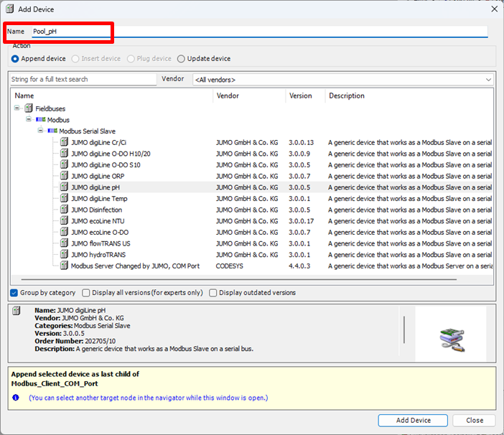This screenshot has height=435, width=504.
Task: Collapse the Fieldbuses tree node
Action: pyautogui.click(x=17, y=108)
